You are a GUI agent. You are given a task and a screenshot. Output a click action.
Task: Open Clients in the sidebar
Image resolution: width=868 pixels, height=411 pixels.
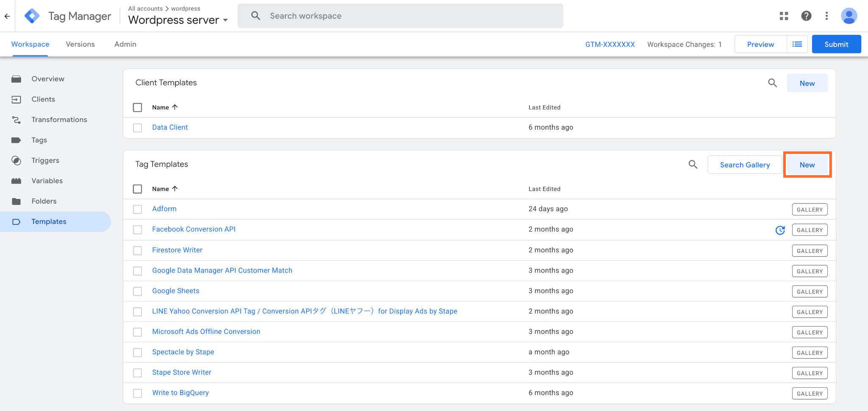click(43, 99)
